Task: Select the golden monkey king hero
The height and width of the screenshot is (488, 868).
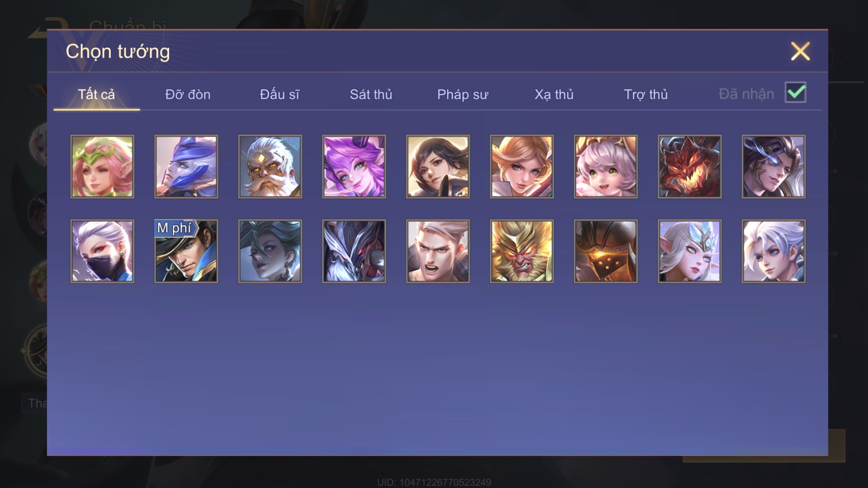Action: [x=522, y=251]
